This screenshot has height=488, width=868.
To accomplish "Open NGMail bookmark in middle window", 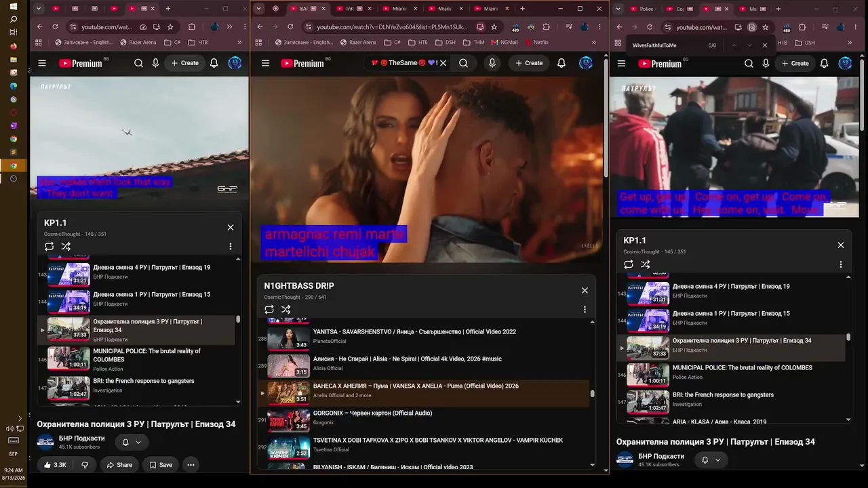I will click(503, 42).
